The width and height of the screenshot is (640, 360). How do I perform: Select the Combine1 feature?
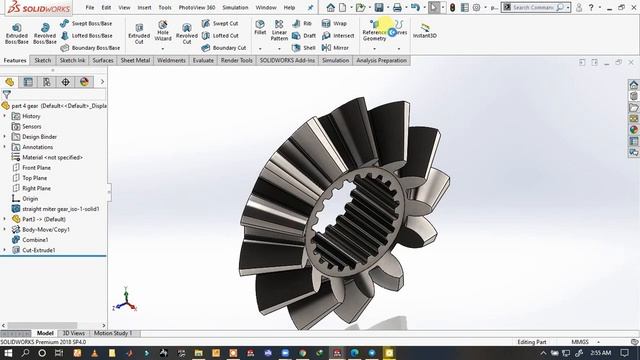[x=30, y=240]
